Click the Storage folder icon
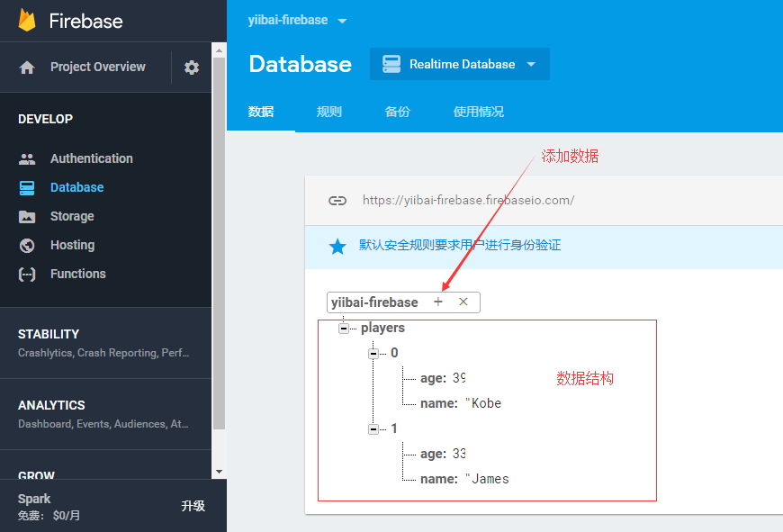 [27, 217]
